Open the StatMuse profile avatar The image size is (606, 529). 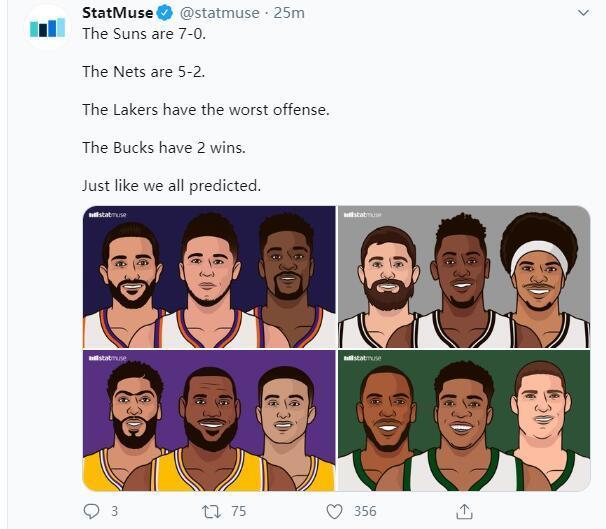pyautogui.click(x=47, y=27)
